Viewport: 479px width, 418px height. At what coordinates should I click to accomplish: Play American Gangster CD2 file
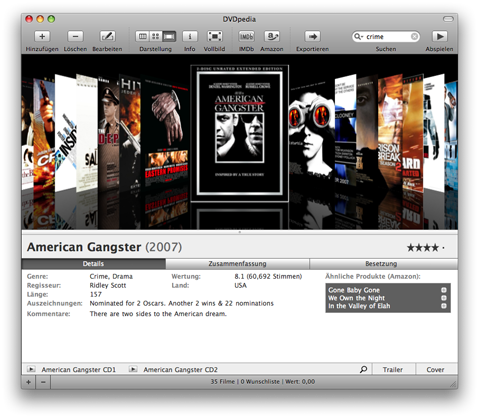(x=133, y=369)
